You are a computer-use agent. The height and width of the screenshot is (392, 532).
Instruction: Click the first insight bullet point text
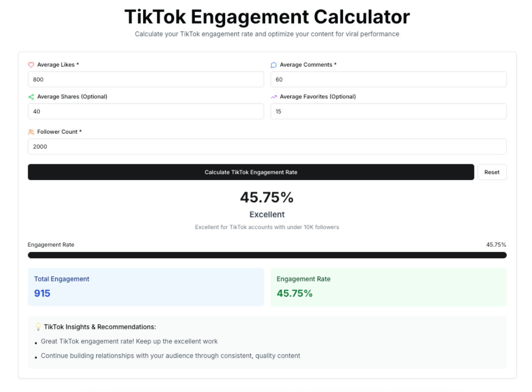[129, 341]
